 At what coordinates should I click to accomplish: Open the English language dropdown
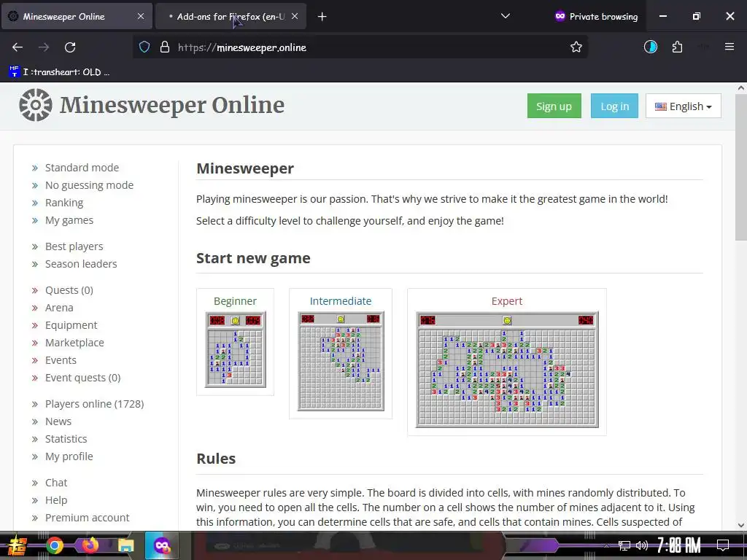683,106
